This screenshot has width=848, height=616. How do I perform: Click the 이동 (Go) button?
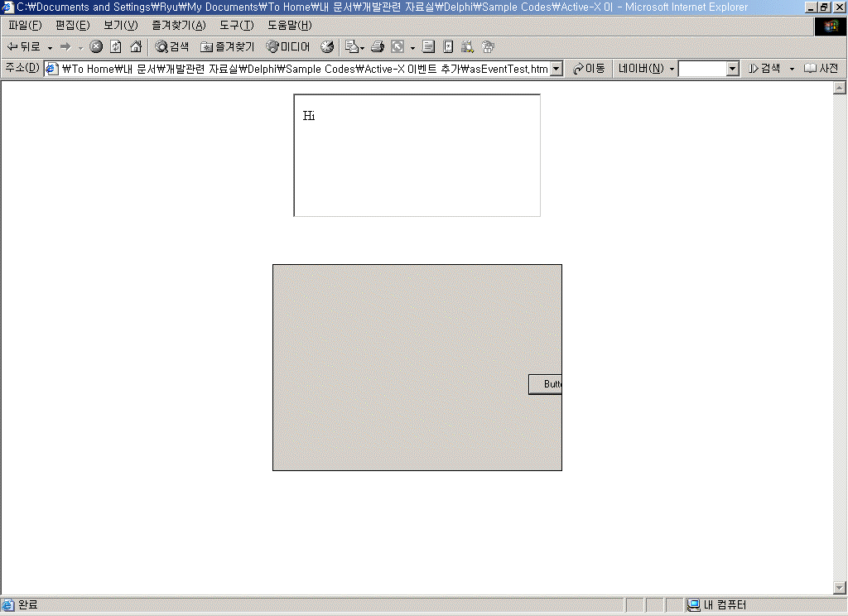[x=589, y=69]
